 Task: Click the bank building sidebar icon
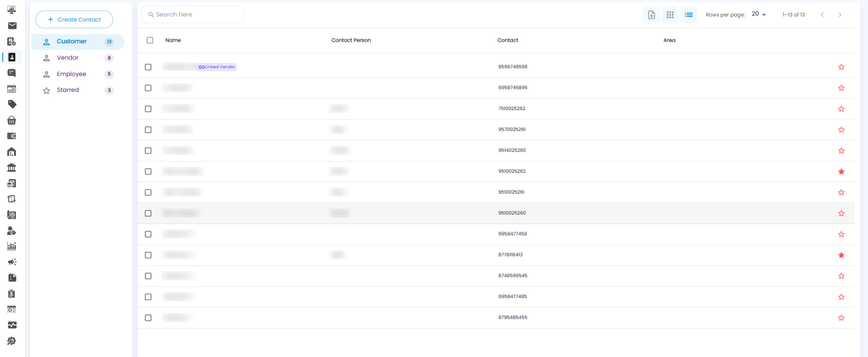point(12,168)
